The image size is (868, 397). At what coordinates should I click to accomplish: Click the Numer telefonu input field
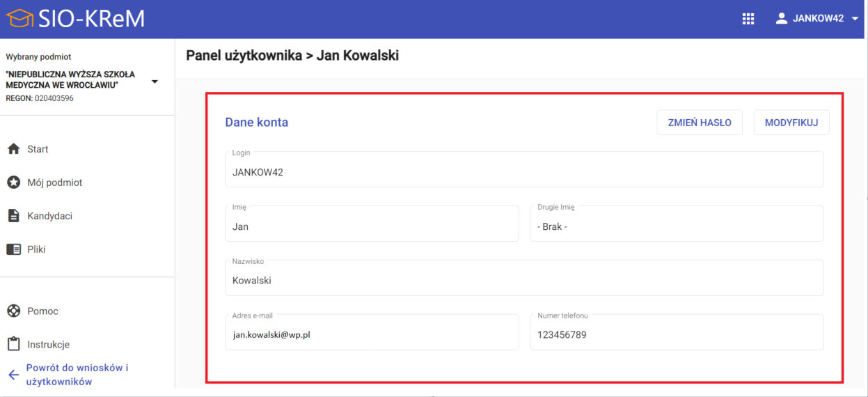(676, 333)
